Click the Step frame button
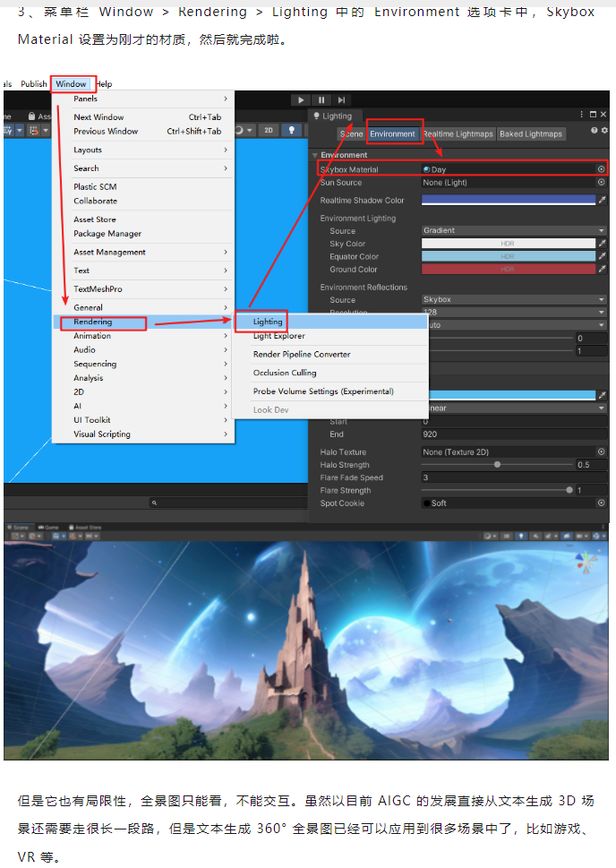Image resolution: width=616 pixels, height=868 pixels. [341, 99]
